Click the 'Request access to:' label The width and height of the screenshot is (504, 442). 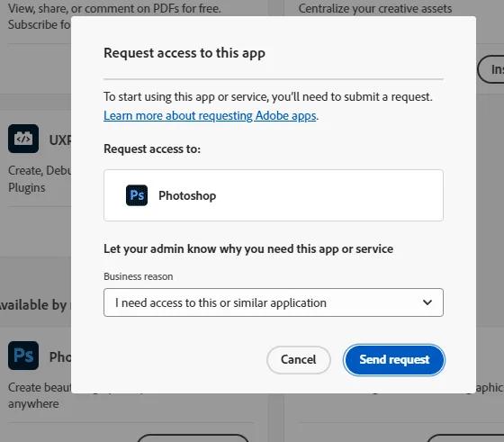tap(152, 149)
